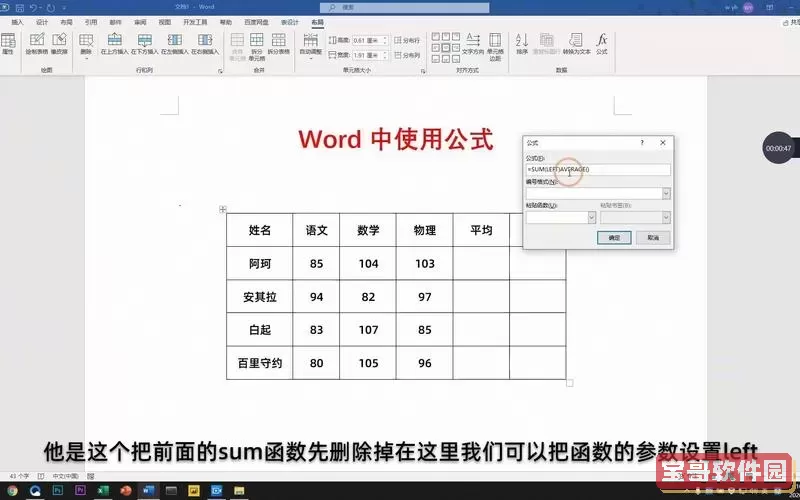This screenshot has width=800, height=500.
Task: Open the Design (设计) ribbon tab
Action: (42, 22)
